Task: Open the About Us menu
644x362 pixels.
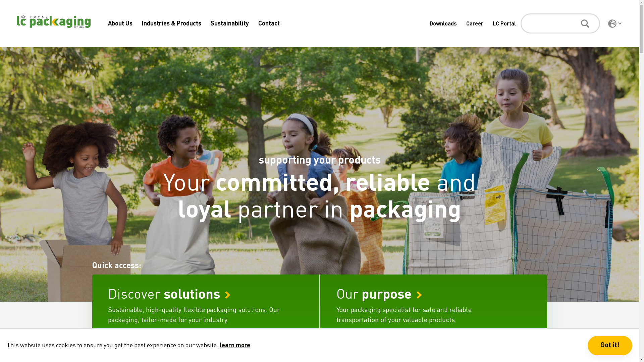Action: coord(120,23)
